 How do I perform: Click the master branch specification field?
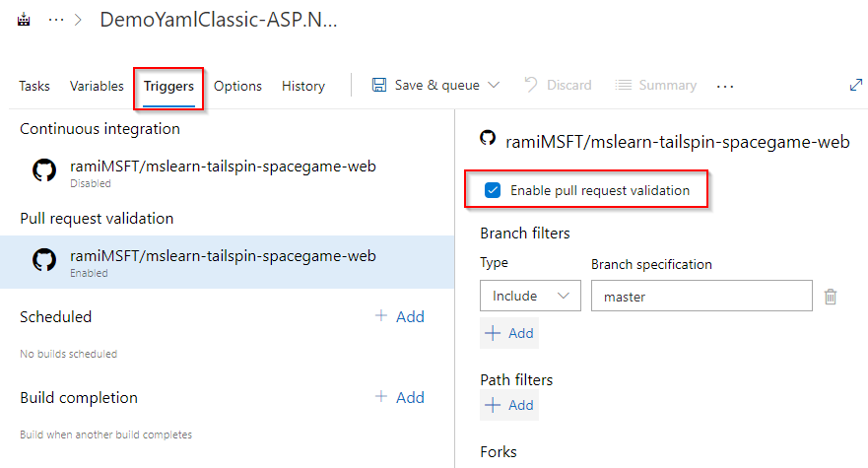tap(701, 296)
